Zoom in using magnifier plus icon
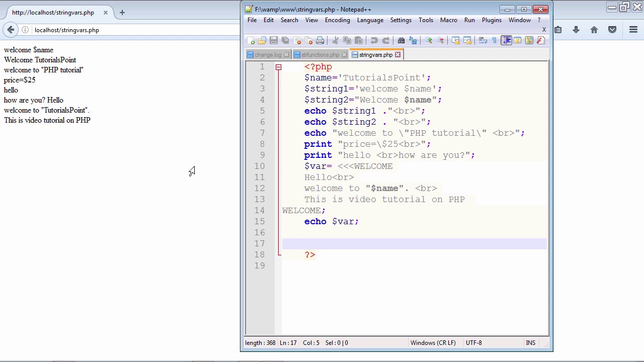This screenshot has height=362, width=644. 428,41
